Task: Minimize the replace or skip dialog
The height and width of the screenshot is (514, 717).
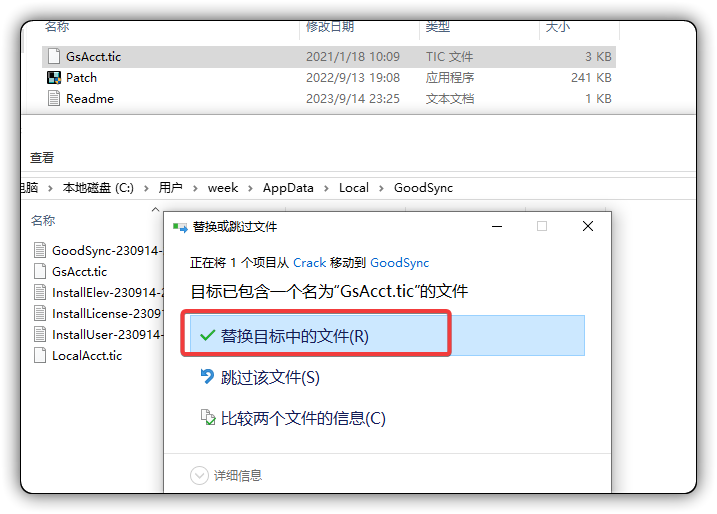Action: pos(497,226)
